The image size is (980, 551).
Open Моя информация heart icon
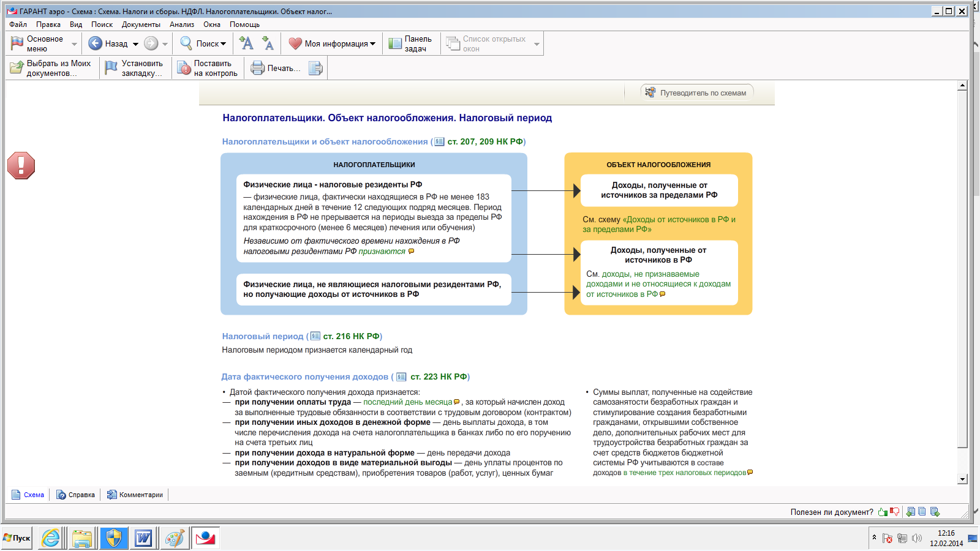[295, 43]
